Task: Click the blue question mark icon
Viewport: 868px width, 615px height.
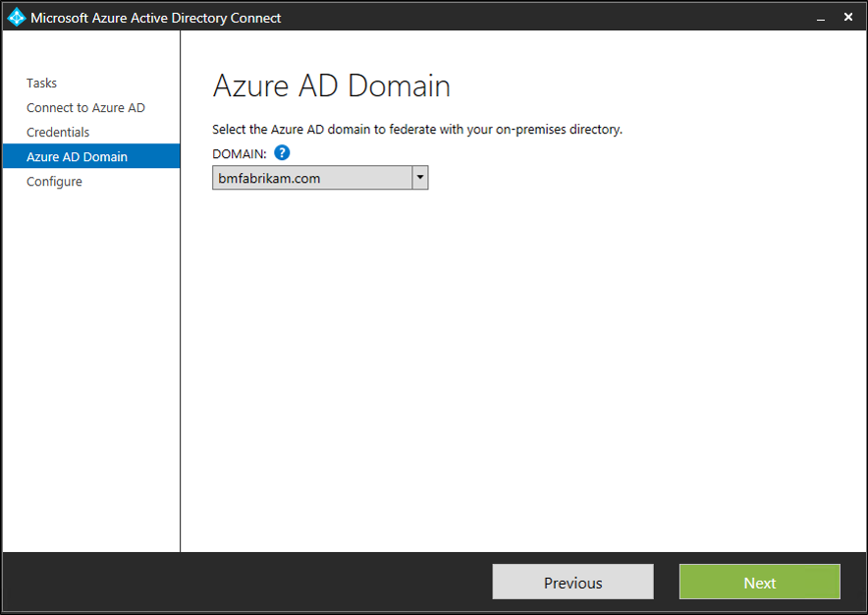Action: 282,152
